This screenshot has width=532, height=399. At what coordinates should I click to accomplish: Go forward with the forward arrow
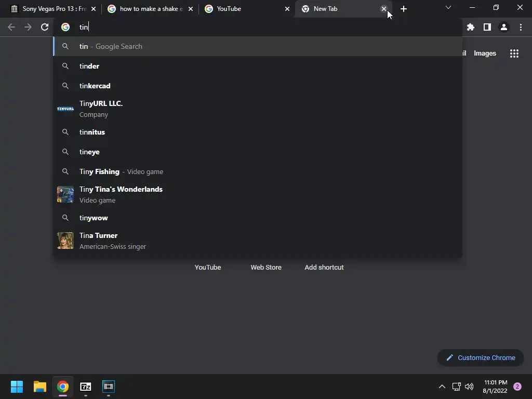(x=28, y=27)
